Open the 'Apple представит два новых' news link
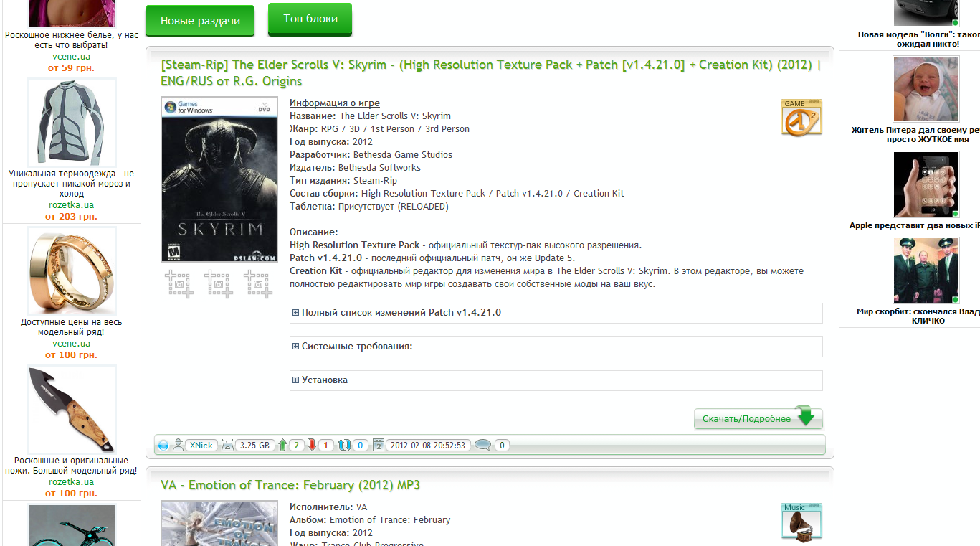Image resolution: width=980 pixels, height=546 pixels. pos(915,225)
